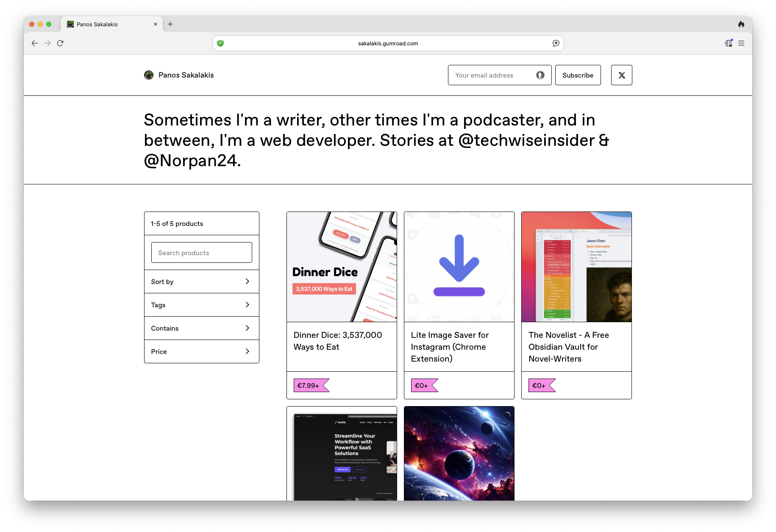Image resolution: width=776 pixels, height=532 pixels.
Task: Expand the Tags filter
Action: click(x=201, y=305)
